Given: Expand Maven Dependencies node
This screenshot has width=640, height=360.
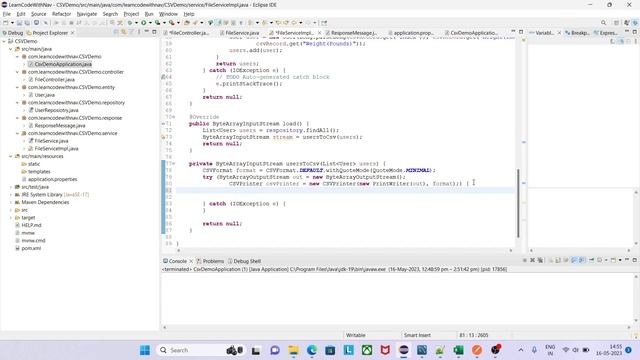Looking at the screenshot, I should tap(11, 202).
